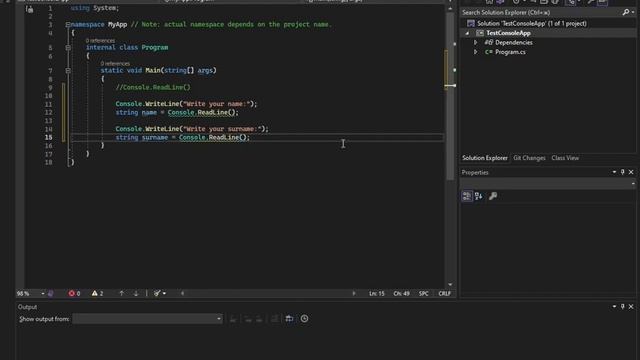Select Program.cs in Solution Explorer

point(510,52)
